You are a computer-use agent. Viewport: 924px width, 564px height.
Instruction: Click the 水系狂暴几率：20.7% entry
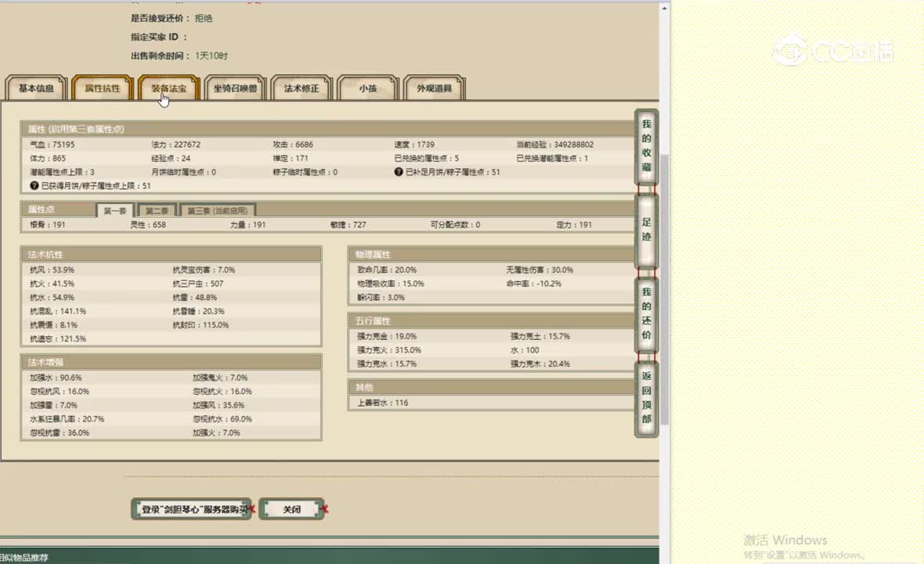pyautogui.click(x=67, y=419)
